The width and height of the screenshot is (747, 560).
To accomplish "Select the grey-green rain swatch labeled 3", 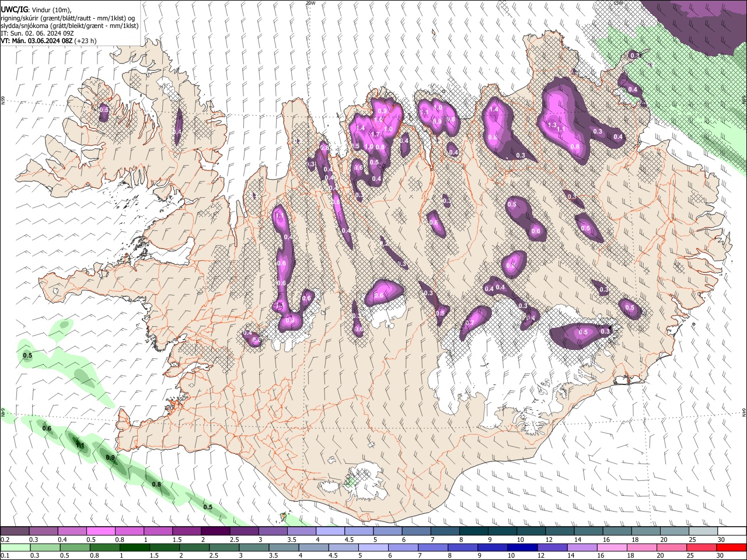I will 254,547.
